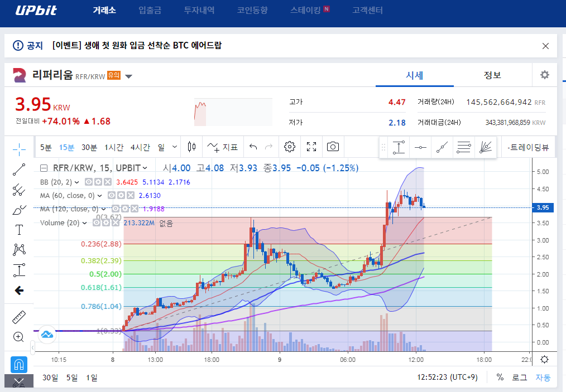Select the 4시간 timeframe

[x=140, y=147]
